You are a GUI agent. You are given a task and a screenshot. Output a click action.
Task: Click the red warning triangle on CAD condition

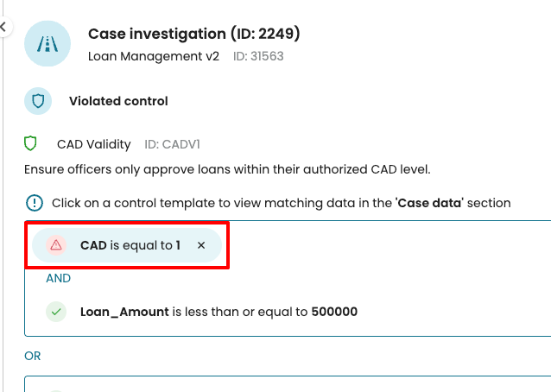coord(56,245)
